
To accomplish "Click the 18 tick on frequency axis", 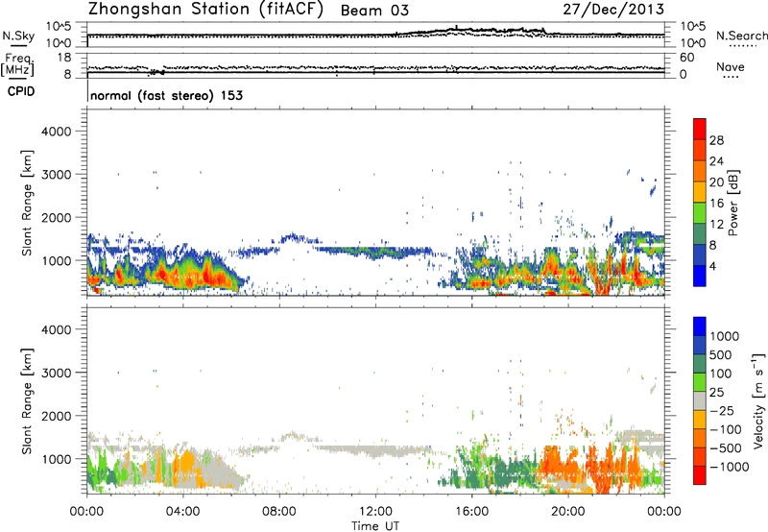I will click(65, 58).
